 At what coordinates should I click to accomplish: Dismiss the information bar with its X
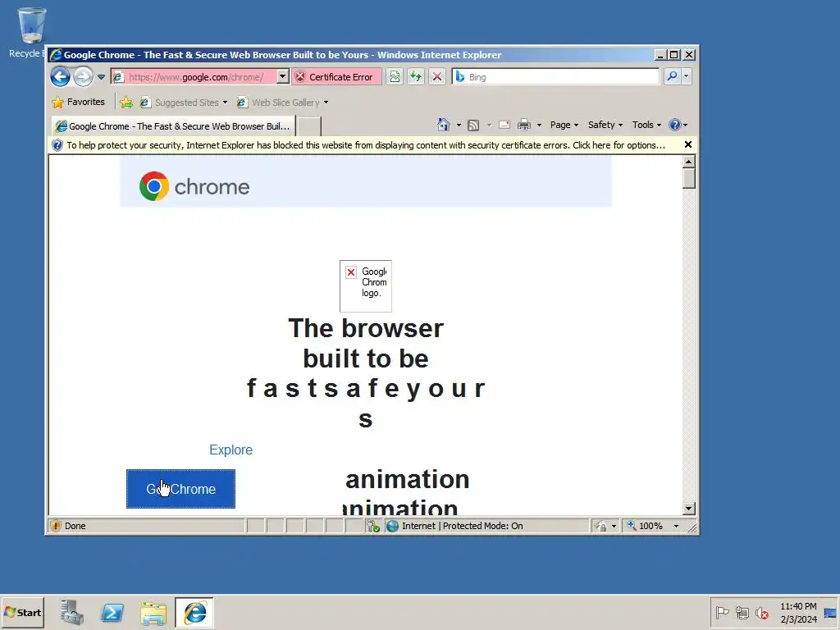pyautogui.click(x=688, y=144)
